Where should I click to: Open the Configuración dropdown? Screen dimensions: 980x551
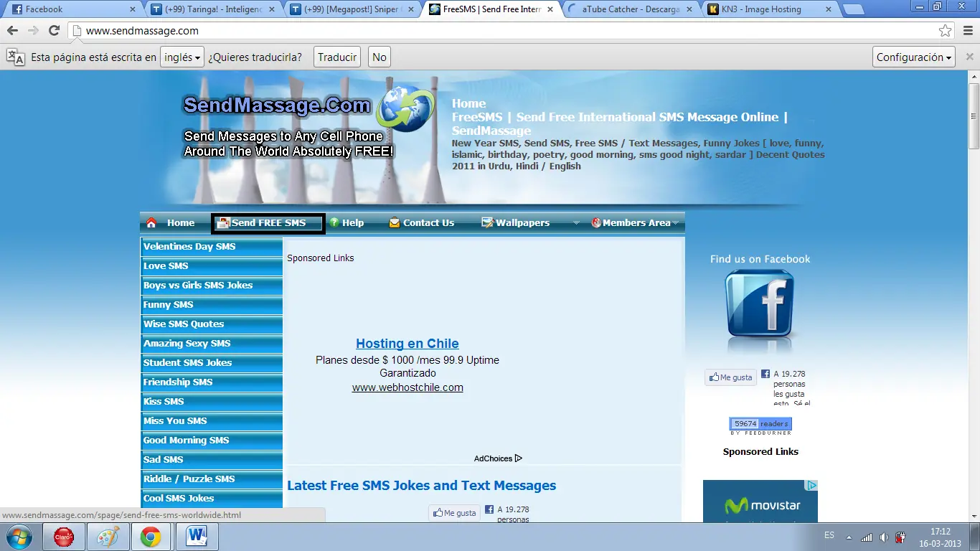coord(915,57)
